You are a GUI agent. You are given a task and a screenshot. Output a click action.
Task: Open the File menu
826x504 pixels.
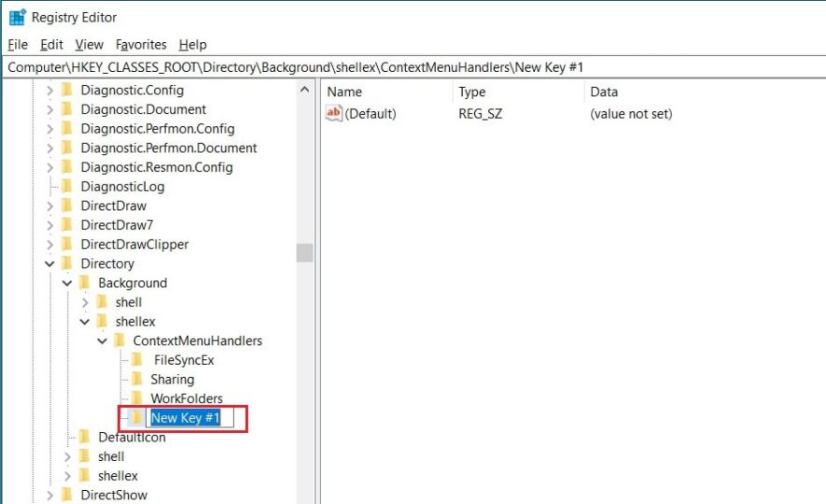(x=18, y=45)
